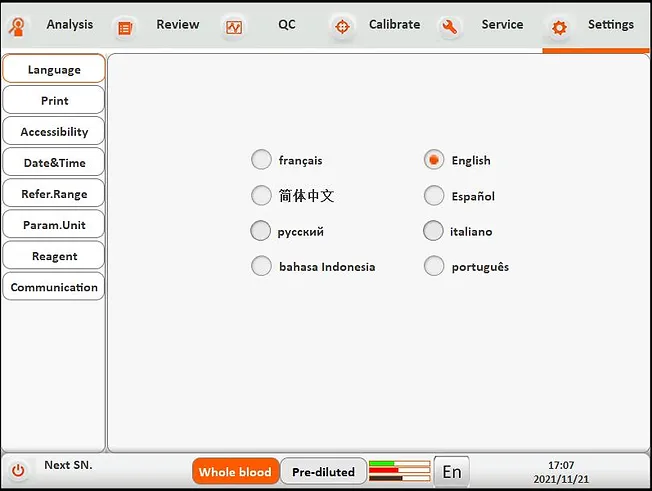
Task: Switch to the Review tab
Action: point(178,25)
